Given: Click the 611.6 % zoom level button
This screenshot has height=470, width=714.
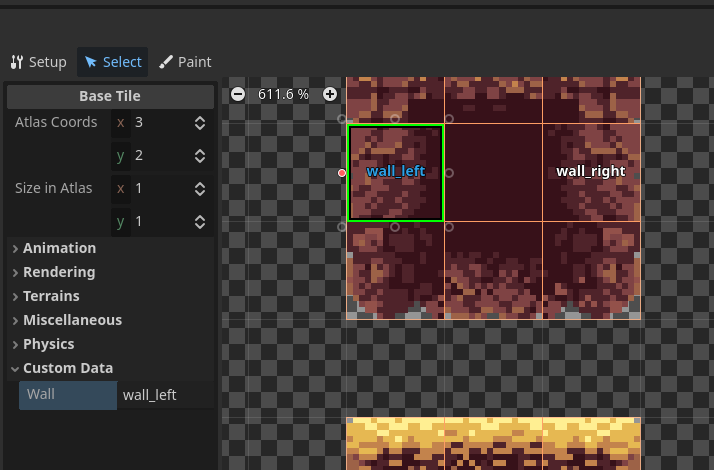Looking at the screenshot, I should tap(283, 94).
